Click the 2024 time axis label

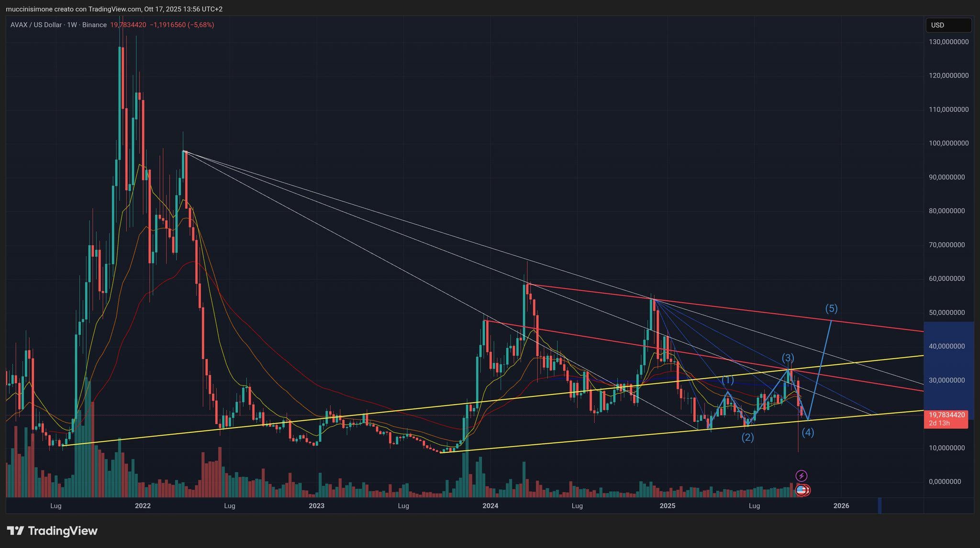coord(490,506)
